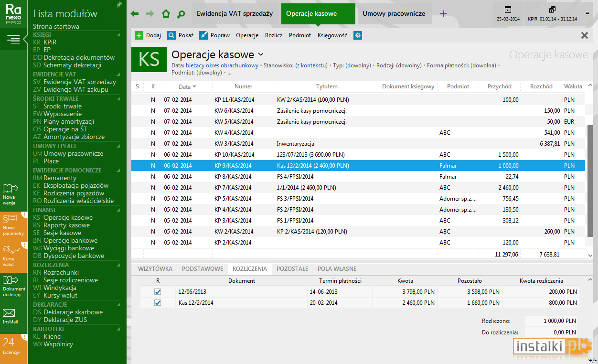The image size is (598, 364).
Task: Collapse the FINANSE module section
Action: tap(118, 210)
